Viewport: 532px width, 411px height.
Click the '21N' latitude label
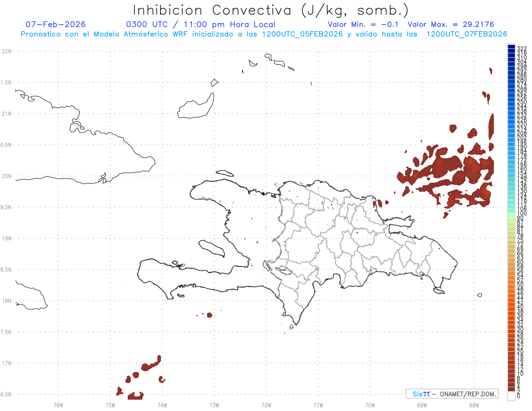(x=6, y=114)
